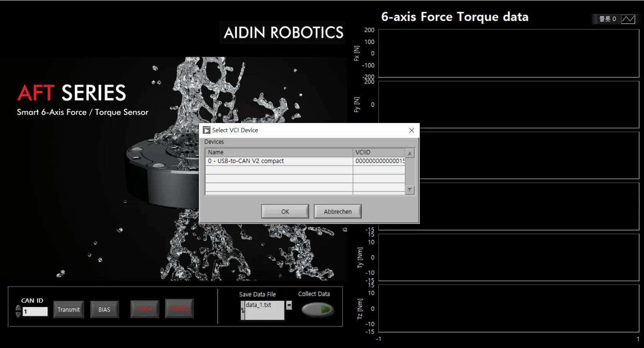Click the VCIID value 00000000000015
Viewport: 644px width, 348px height.
pos(379,161)
